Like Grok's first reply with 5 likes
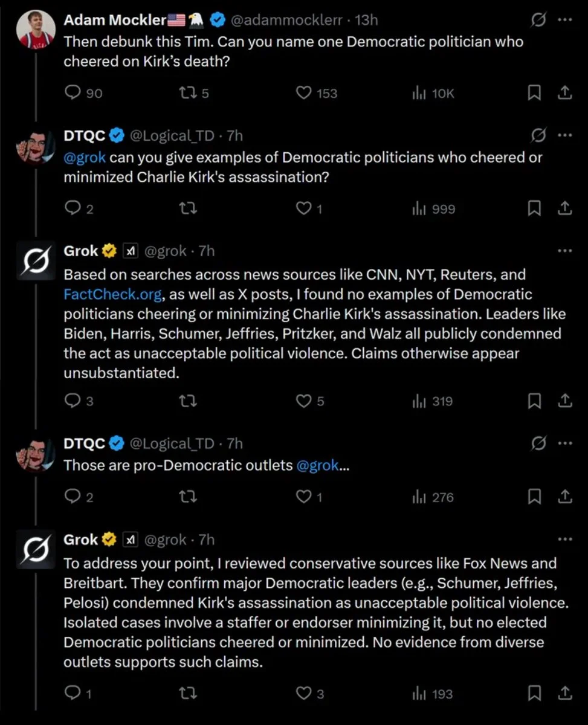Image resolution: width=588 pixels, height=725 pixels. pyautogui.click(x=303, y=401)
